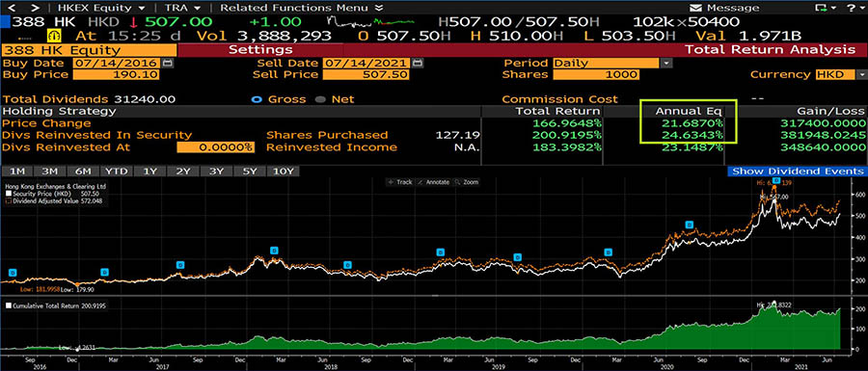
Task: Click the Sell Price field 507.50
Action: point(366,74)
